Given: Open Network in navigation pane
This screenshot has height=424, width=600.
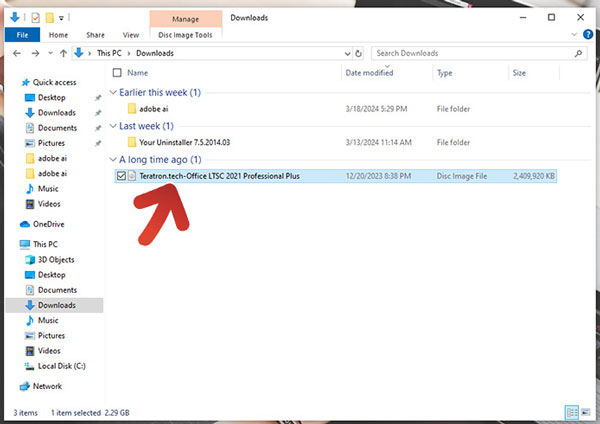Looking at the screenshot, I should coord(47,386).
